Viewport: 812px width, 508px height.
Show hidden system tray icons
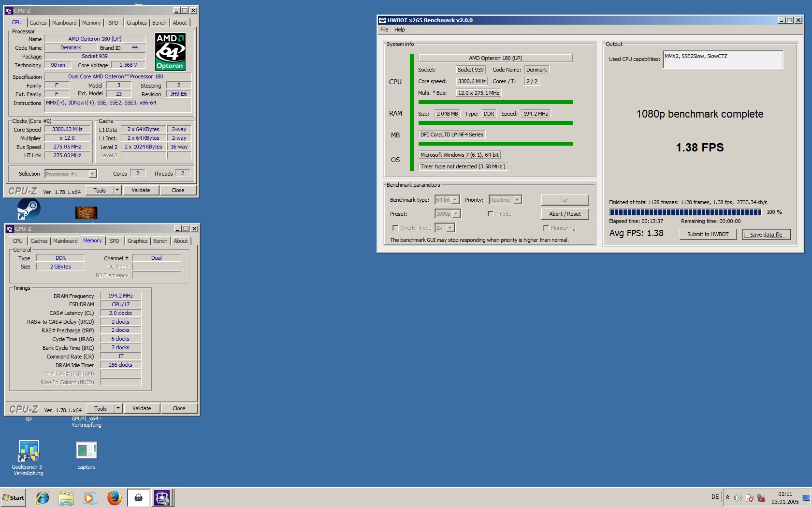(727, 497)
